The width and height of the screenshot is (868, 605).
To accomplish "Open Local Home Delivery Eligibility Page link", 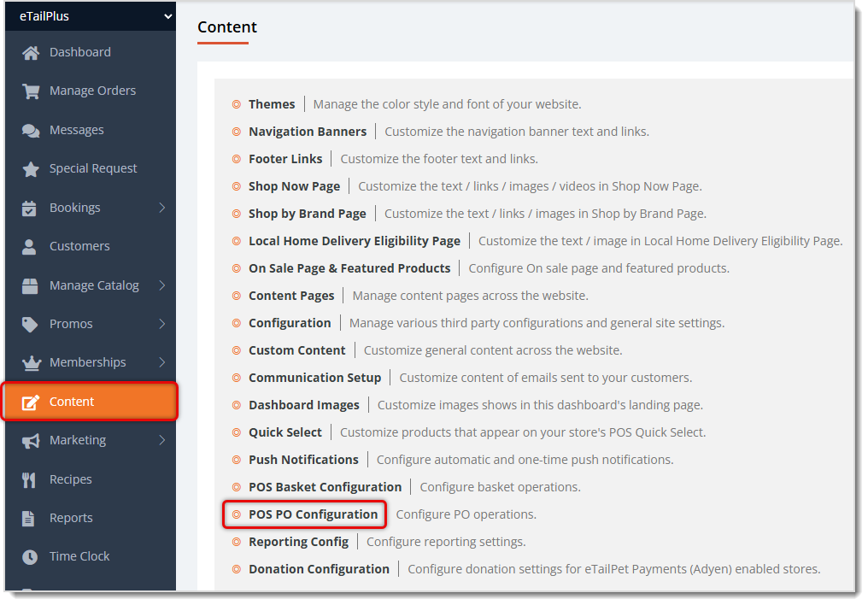I will coord(355,241).
